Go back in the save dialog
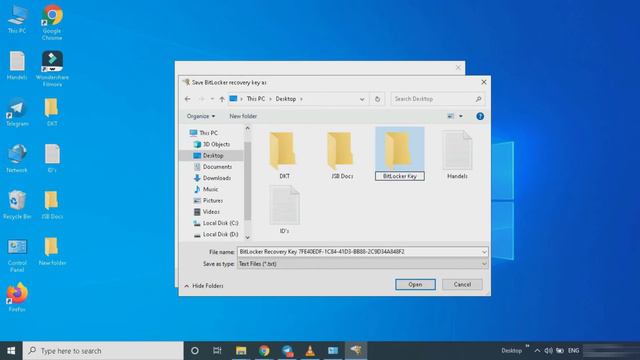640x360 pixels. pyautogui.click(x=187, y=99)
